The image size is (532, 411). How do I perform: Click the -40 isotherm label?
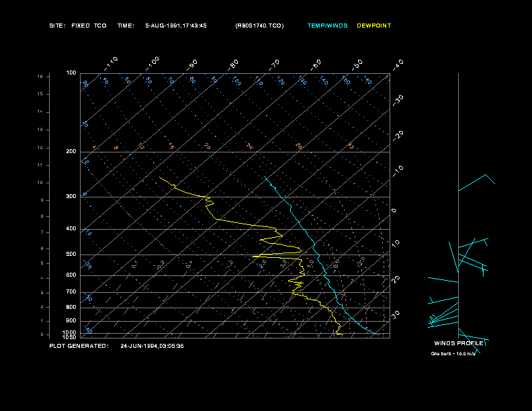point(398,65)
